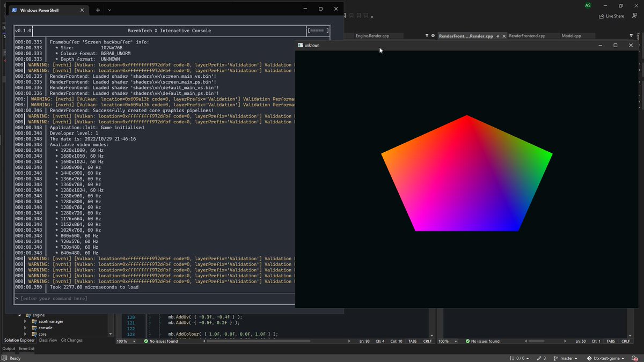Pin the RenderFront....Render.cpp tab
This screenshot has height=362, width=644.
(x=498, y=36)
